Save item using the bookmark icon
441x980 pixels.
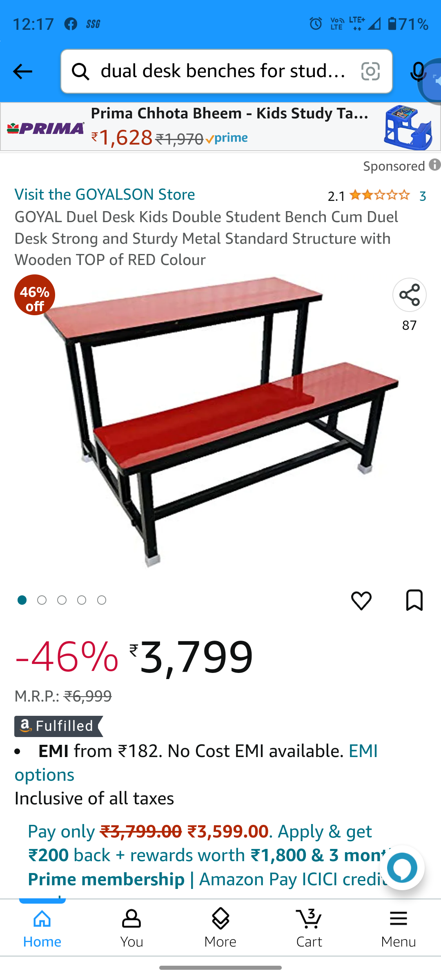click(414, 600)
